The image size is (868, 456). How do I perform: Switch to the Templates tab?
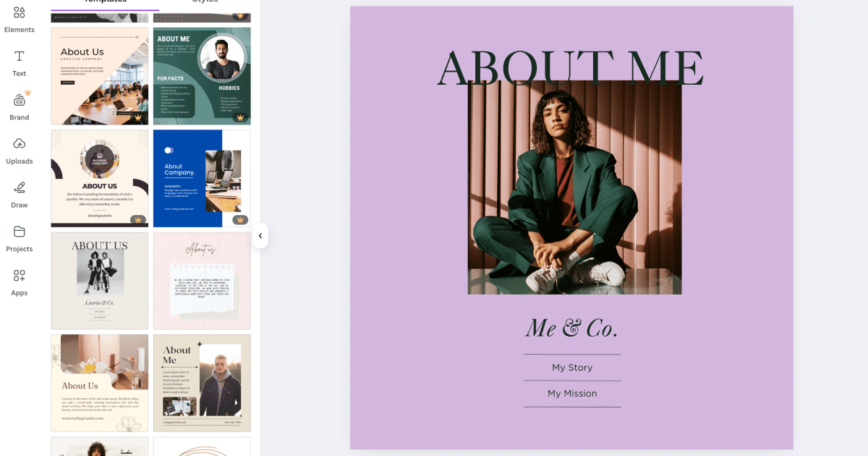tap(106, 2)
